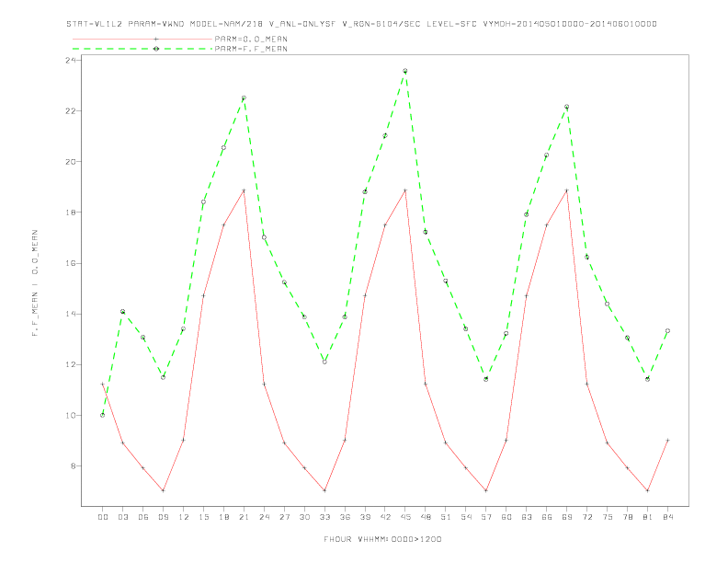Click y-axis tick label 10
The image size is (728, 563).
[71, 415]
